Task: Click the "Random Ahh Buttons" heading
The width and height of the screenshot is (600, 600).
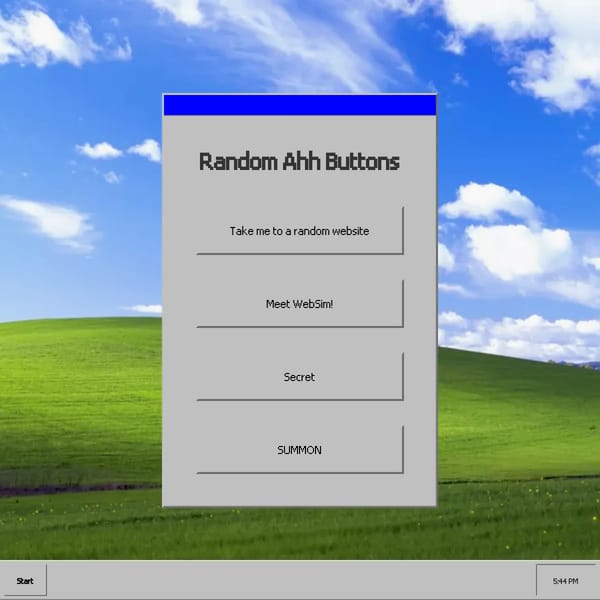Action: pyautogui.click(x=300, y=161)
